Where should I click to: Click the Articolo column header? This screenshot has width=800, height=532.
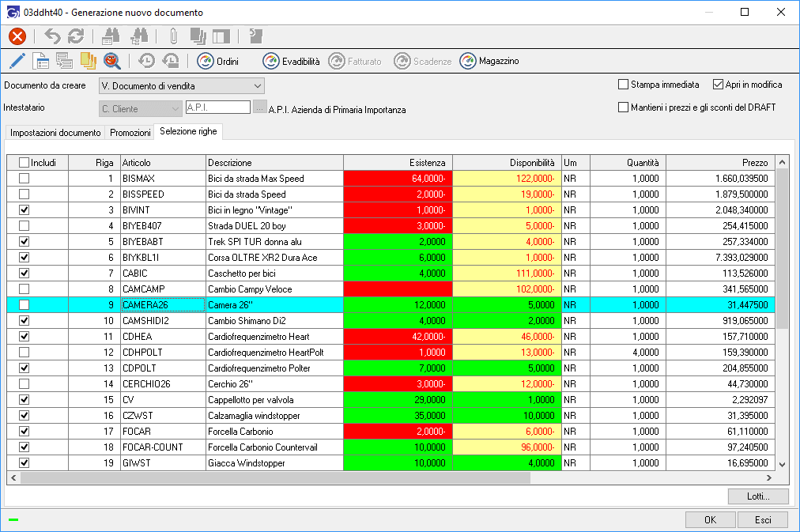click(x=163, y=163)
